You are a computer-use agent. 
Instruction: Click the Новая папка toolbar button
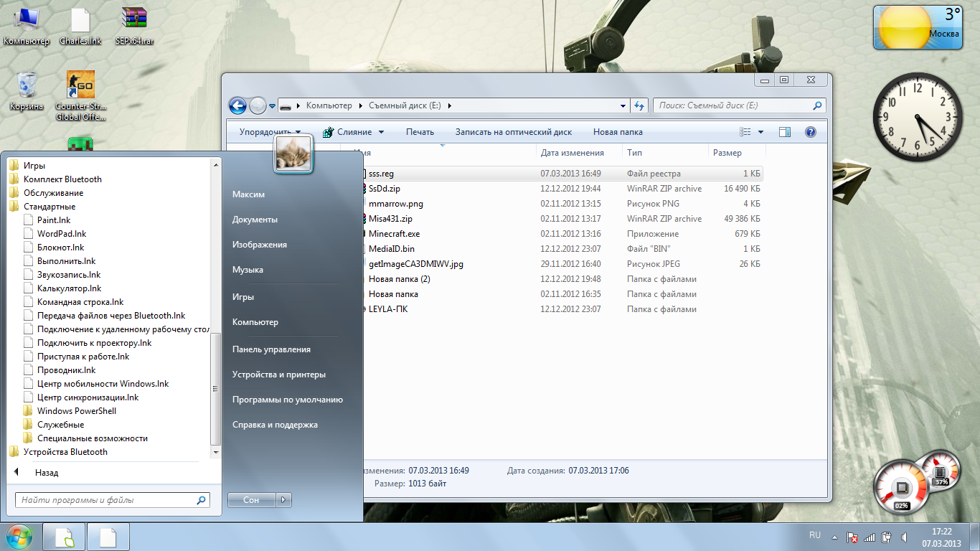pos(618,132)
